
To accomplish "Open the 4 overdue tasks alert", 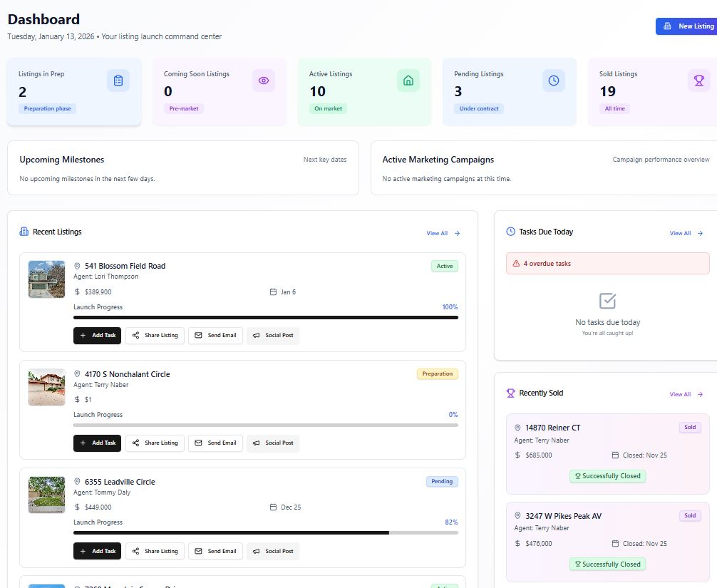I will pos(608,264).
